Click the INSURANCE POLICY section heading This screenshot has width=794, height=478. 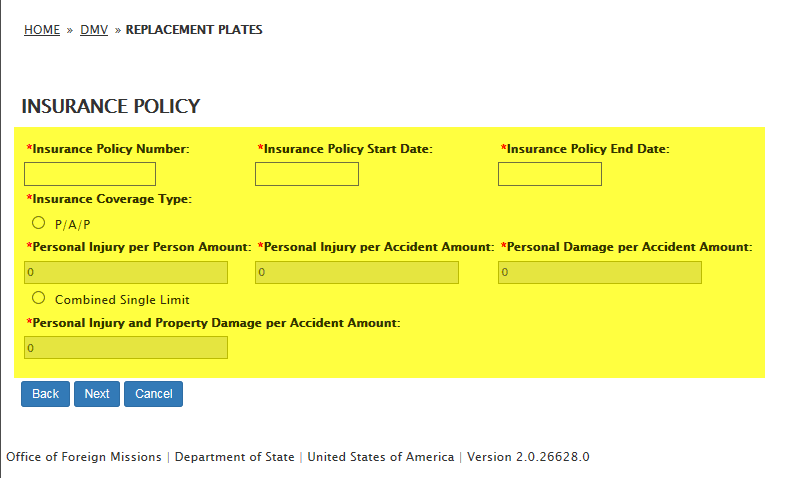(x=111, y=106)
